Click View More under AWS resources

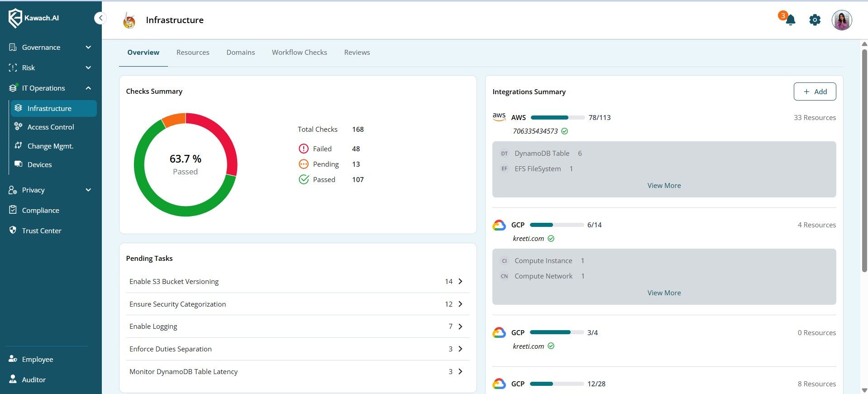(664, 186)
